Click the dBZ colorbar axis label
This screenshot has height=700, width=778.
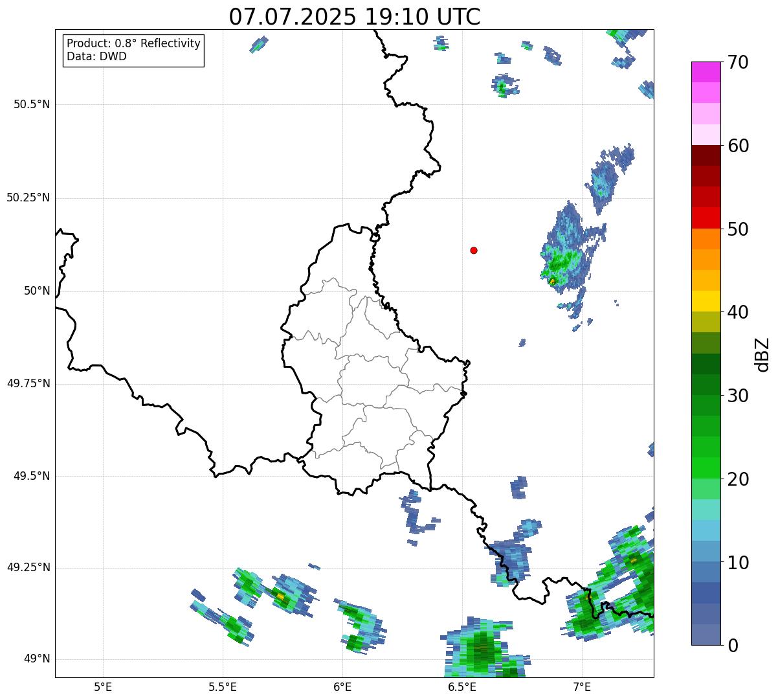pyautogui.click(x=762, y=354)
